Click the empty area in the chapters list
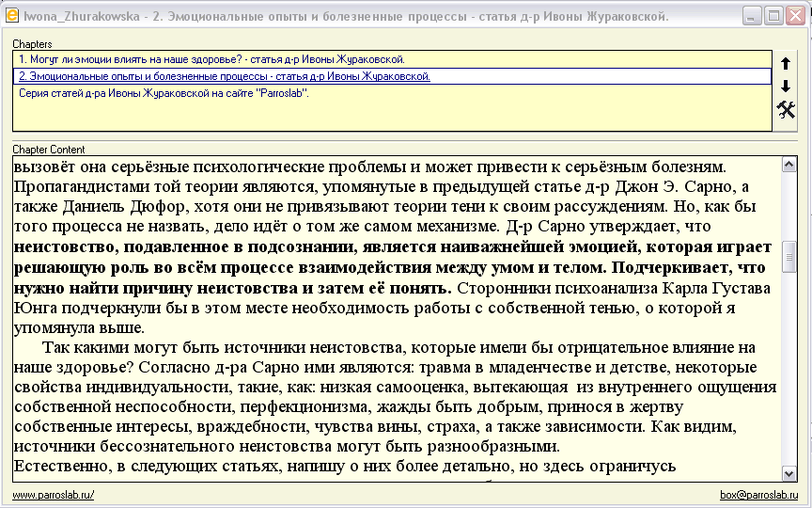The width and height of the screenshot is (812, 508). pos(376,117)
